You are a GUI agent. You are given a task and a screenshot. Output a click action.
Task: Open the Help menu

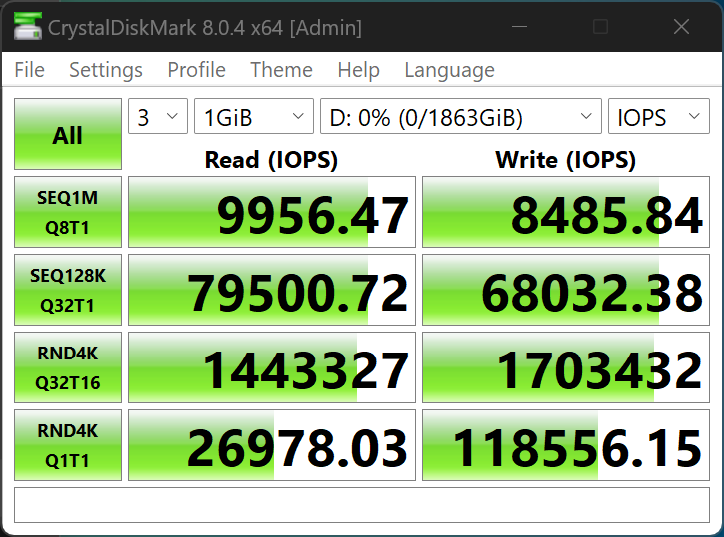[x=358, y=70]
